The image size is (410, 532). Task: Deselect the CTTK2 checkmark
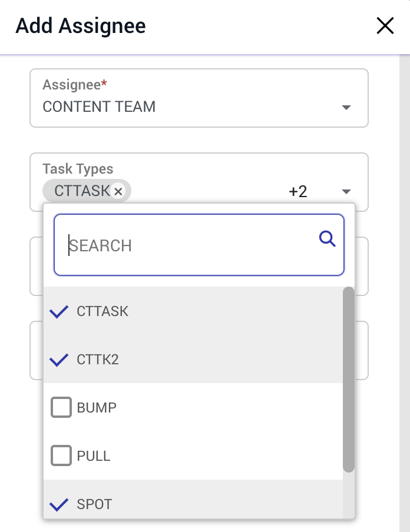[59, 360]
